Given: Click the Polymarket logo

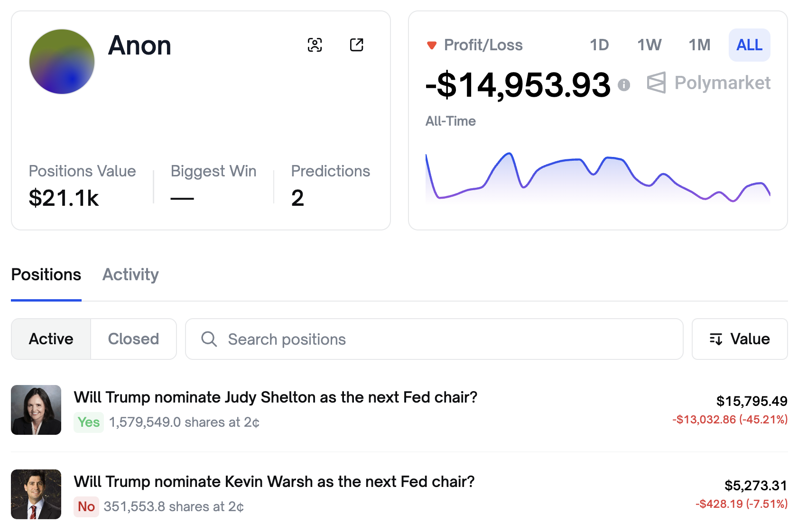Looking at the screenshot, I should (709, 83).
